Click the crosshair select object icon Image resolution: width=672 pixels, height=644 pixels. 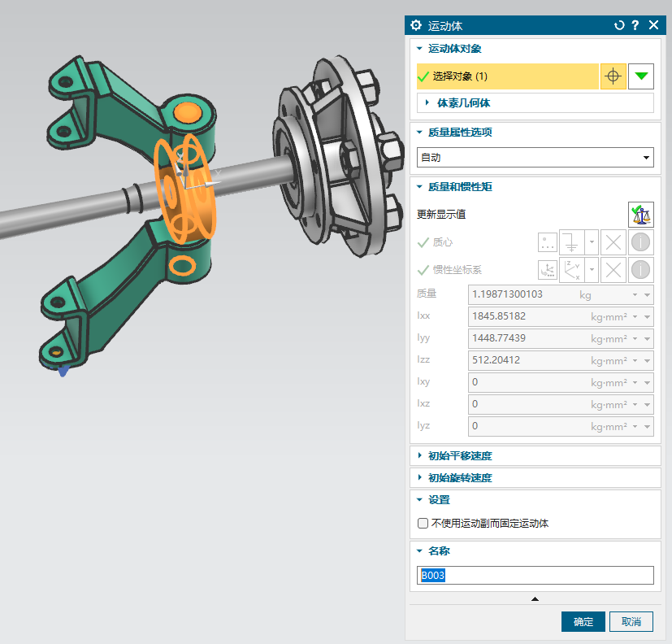point(613,76)
